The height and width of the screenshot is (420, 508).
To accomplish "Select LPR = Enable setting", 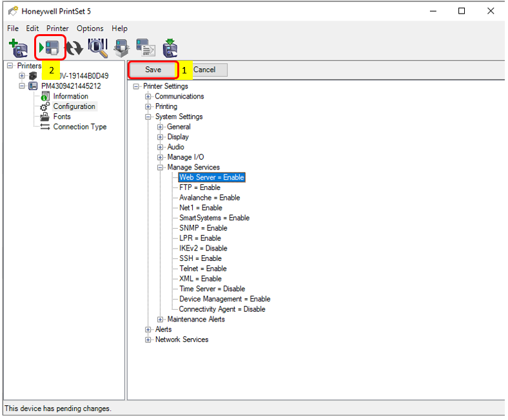I will click(x=200, y=238).
